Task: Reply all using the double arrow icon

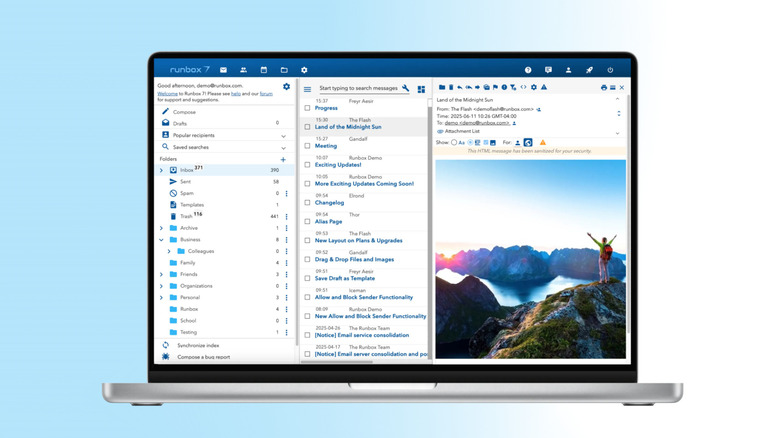Action: pos(469,87)
